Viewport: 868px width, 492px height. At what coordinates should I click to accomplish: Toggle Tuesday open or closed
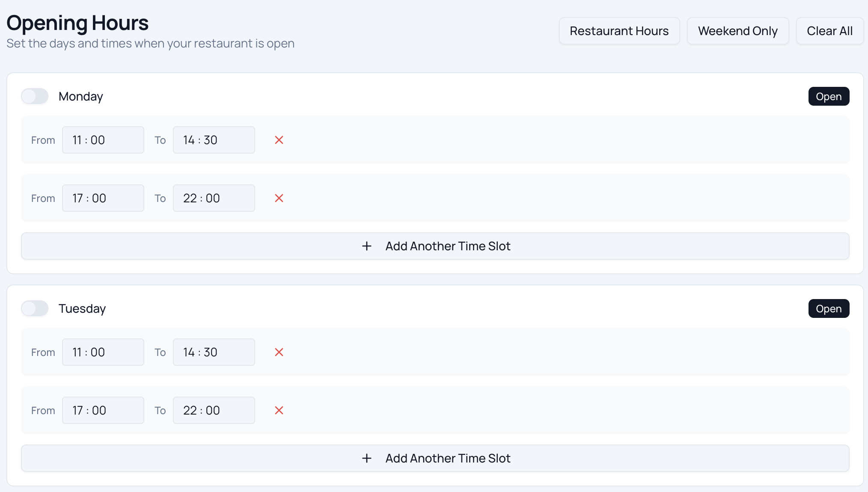[x=35, y=308]
